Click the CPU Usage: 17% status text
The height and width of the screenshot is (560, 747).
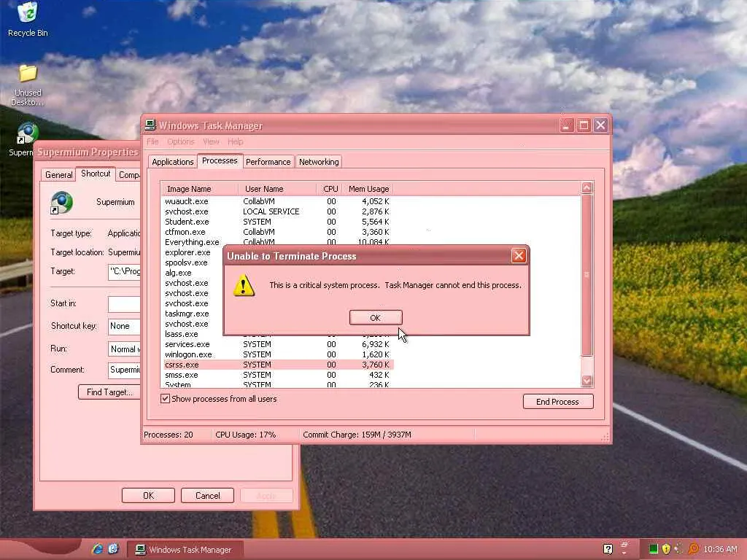coord(245,435)
